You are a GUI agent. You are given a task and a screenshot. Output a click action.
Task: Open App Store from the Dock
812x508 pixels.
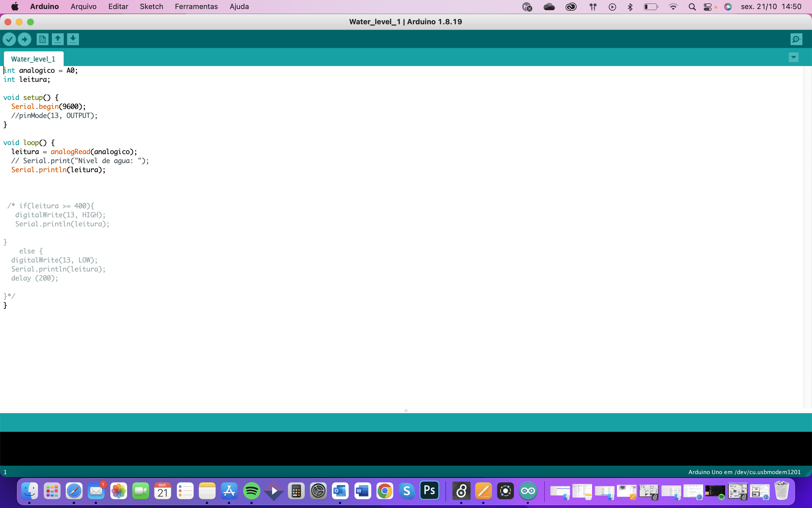(x=229, y=491)
